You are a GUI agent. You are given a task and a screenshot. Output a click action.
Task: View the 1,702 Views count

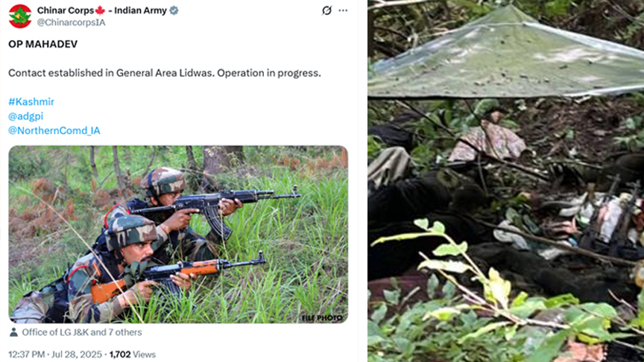pos(132,355)
